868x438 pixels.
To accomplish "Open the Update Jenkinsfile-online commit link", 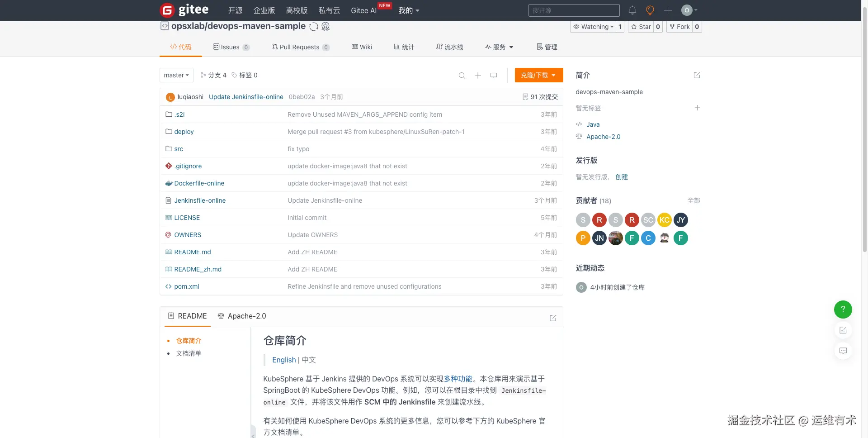I will tap(246, 97).
